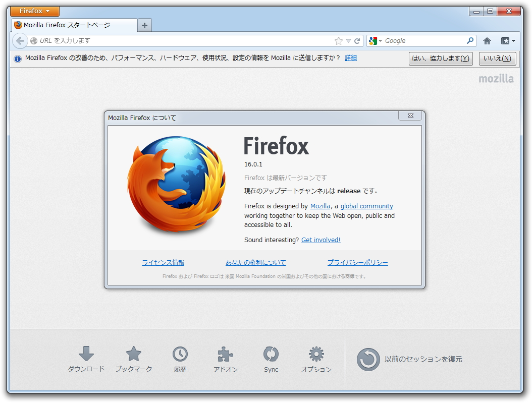Click the Home icon in the toolbar
The height and width of the screenshot is (403, 532).
(488, 41)
